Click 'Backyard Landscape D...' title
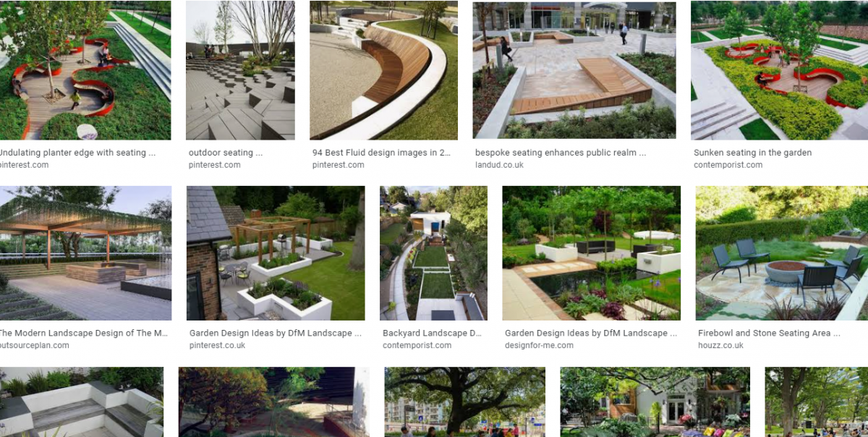 432,334
